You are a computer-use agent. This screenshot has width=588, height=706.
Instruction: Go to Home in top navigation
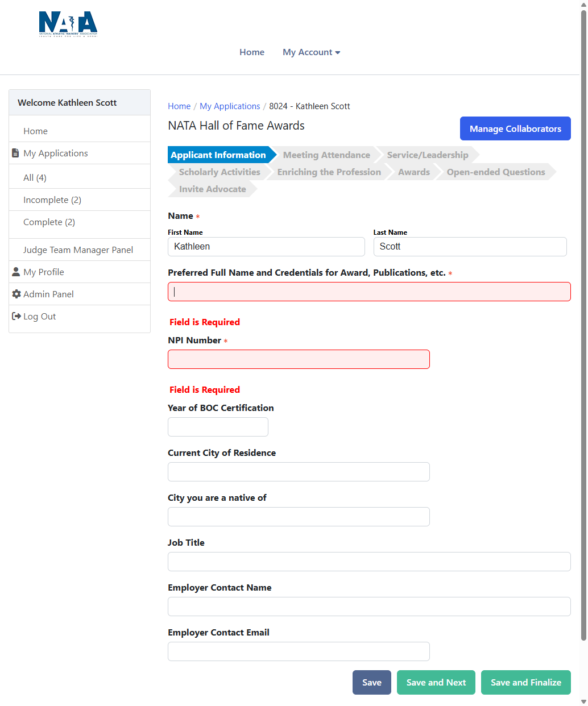coord(252,52)
